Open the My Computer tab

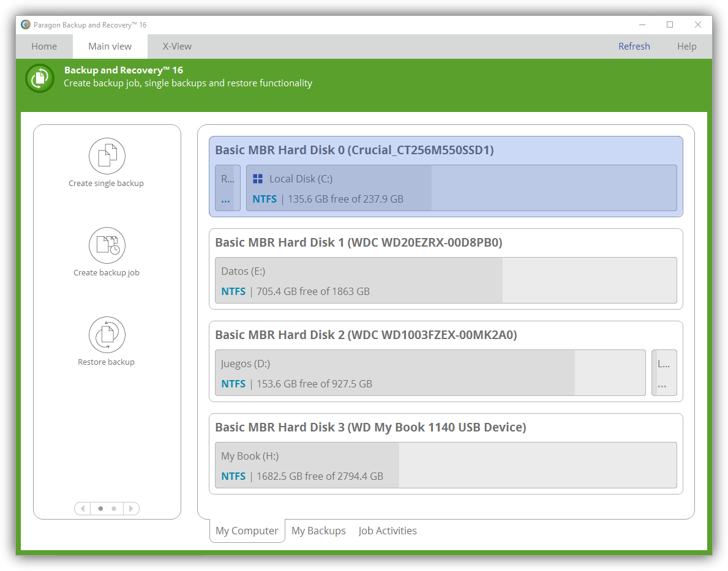click(x=247, y=531)
